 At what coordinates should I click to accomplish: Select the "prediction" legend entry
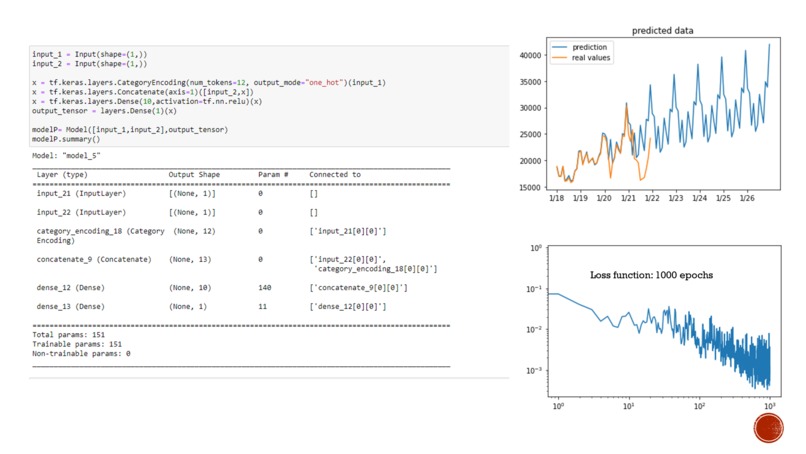(589, 47)
